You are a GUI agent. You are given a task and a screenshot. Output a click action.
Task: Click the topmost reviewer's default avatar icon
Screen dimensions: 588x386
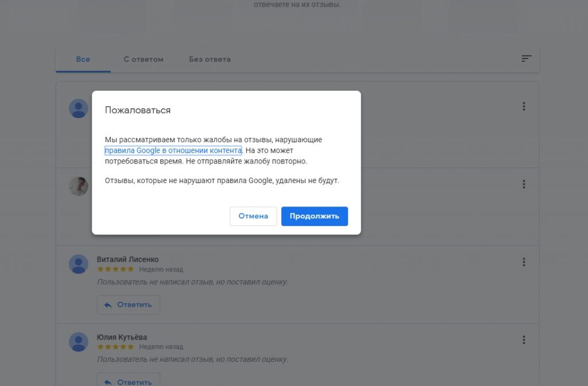click(79, 108)
